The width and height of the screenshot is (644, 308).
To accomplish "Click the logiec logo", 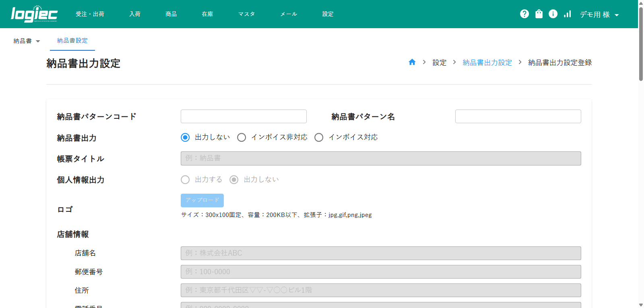I will click(x=34, y=14).
